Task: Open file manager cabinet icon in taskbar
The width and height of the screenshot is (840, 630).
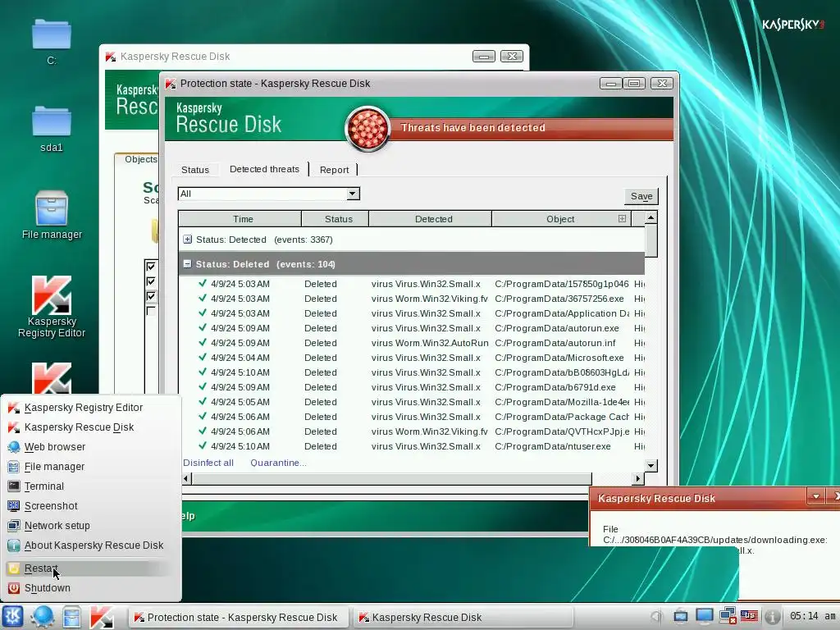Action: tap(71, 617)
